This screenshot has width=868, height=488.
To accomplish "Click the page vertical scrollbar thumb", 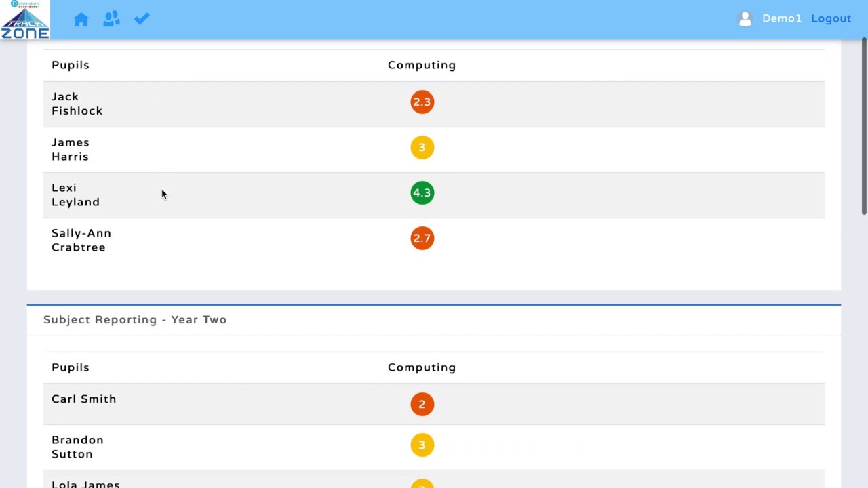I will (864, 126).
